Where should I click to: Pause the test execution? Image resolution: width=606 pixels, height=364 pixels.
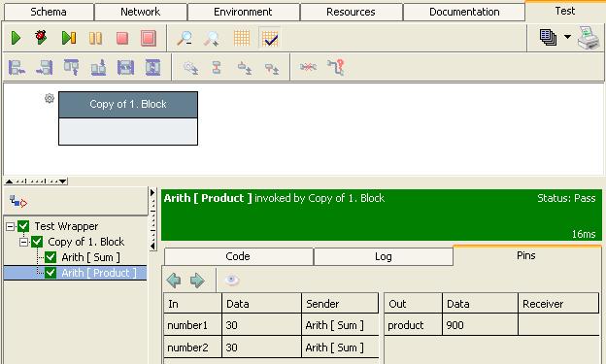95,38
